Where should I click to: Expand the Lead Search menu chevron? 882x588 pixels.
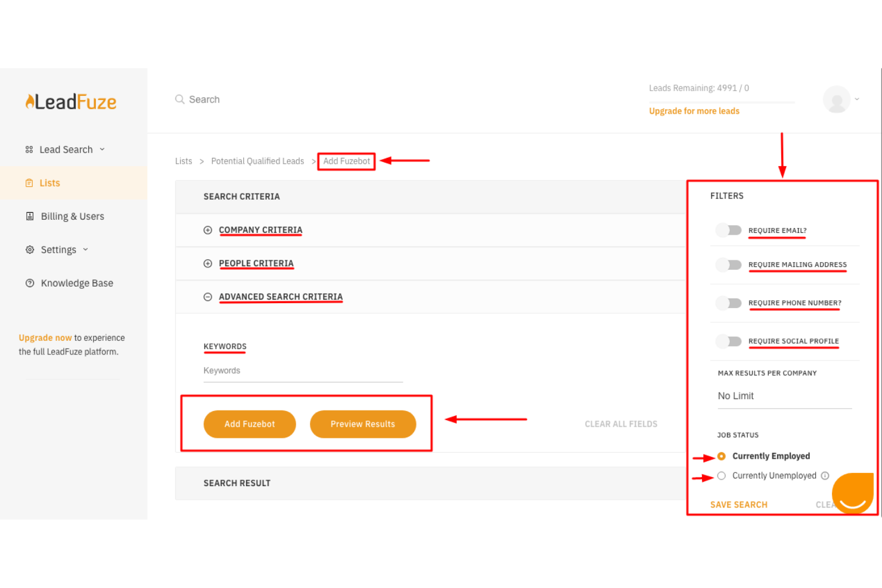tap(103, 150)
